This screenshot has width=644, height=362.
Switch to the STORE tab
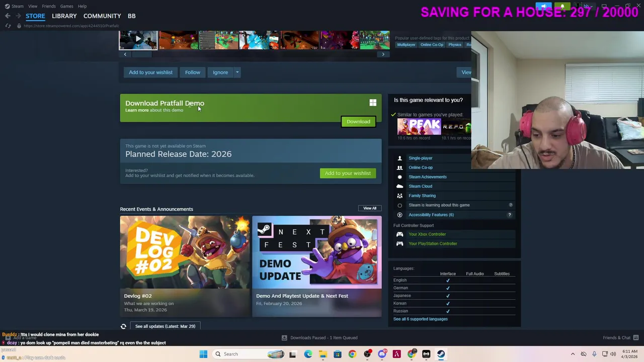coord(35,16)
